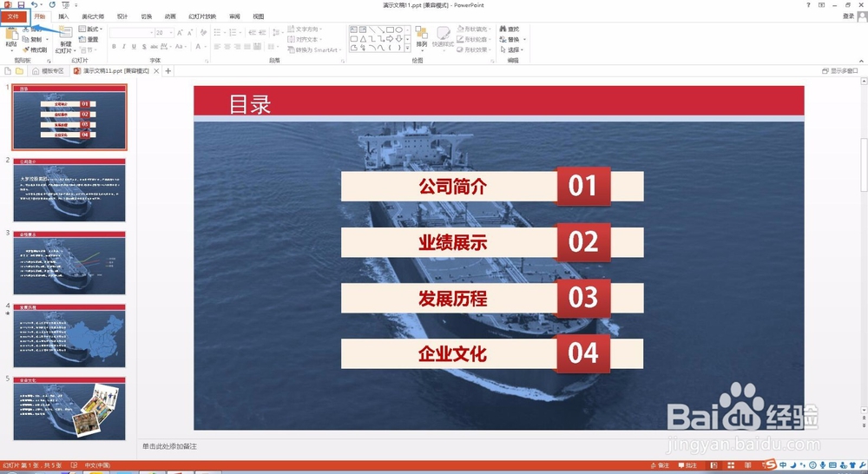Click the bullets list icon
The height and width of the screenshot is (474, 868).
coord(219,33)
